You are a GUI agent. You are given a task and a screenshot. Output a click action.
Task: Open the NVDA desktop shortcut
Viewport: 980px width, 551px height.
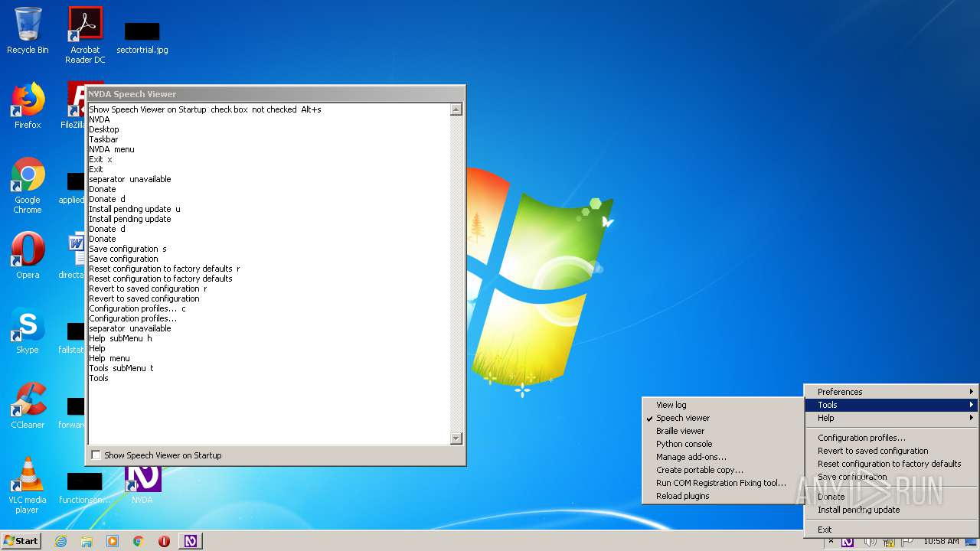[142, 485]
